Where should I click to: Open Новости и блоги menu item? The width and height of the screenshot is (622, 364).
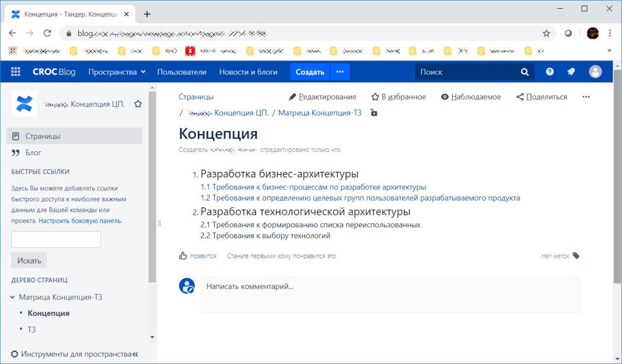pos(249,71)
